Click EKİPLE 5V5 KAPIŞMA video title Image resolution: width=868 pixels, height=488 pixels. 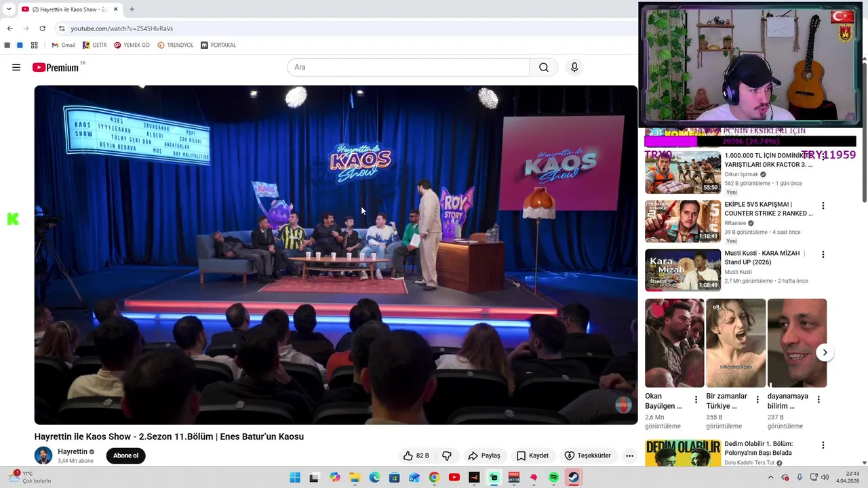768,209
